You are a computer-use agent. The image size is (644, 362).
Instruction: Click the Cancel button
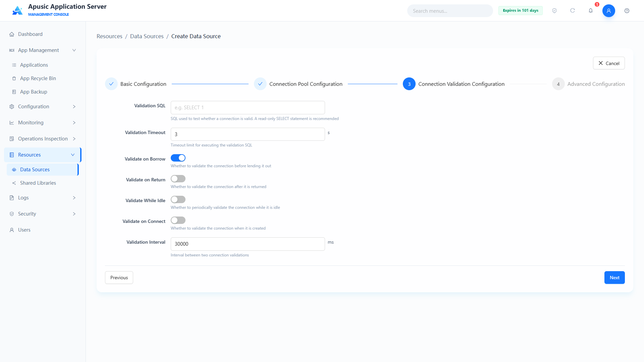point(609,63)
